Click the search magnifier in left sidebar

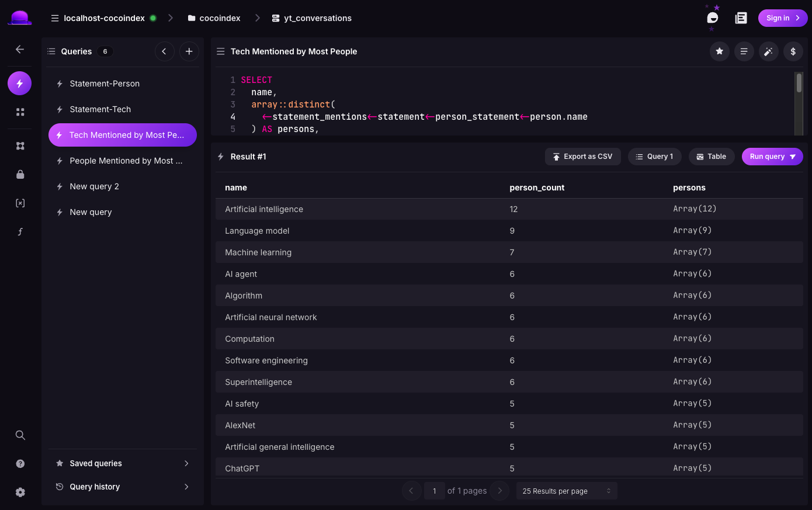[20, 435]
